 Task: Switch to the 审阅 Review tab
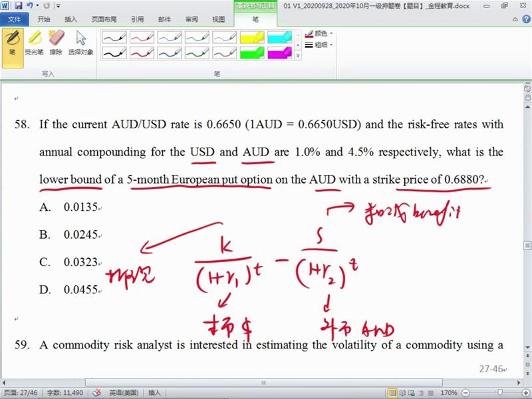tap(192, 19)
